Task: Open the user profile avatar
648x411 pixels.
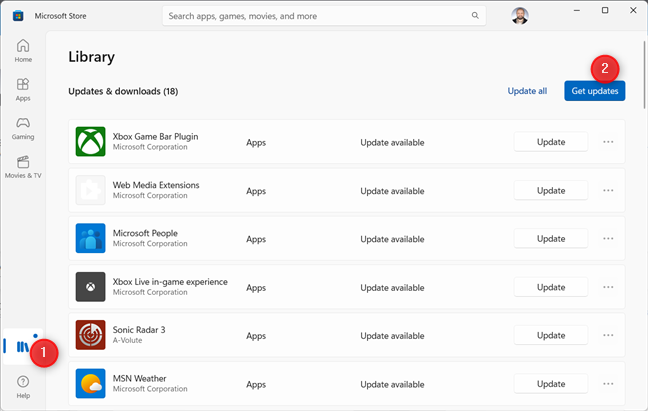Action: pyautogui.click(x=520, y=16)
